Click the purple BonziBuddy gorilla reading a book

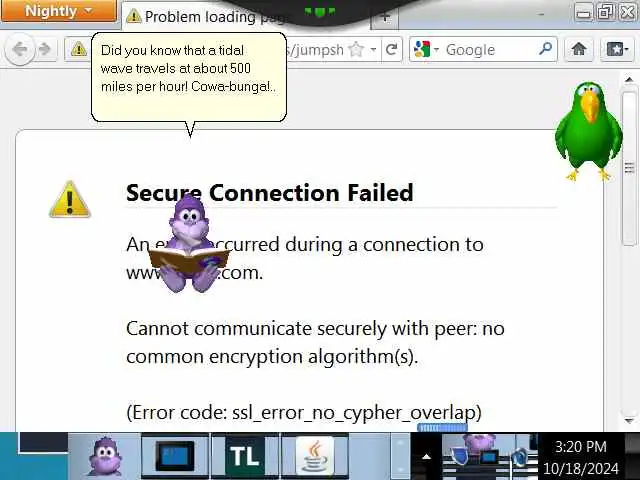(x=189, y=245)
